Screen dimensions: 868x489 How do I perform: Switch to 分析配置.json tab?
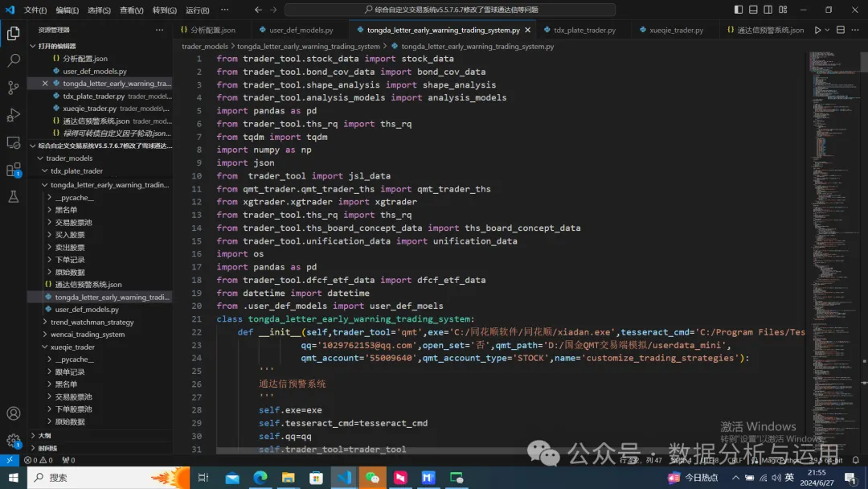point(212,30)
